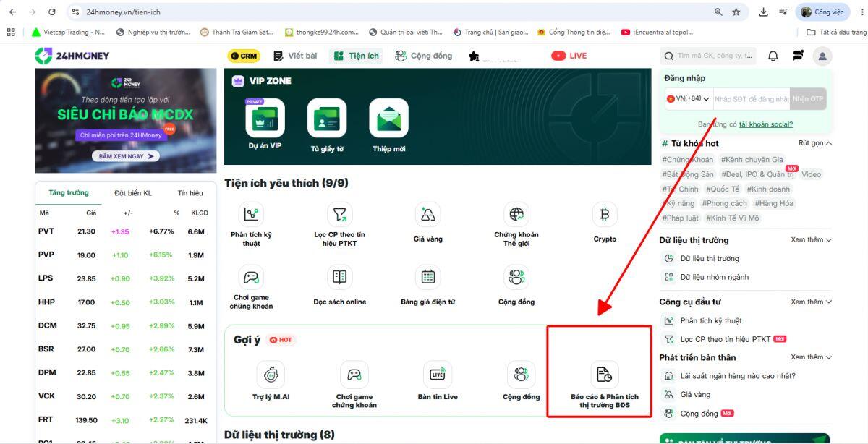The height and width of the screenshot is (444, 868).
Task: Open the Video keyword tag
Action: [811, 174]
